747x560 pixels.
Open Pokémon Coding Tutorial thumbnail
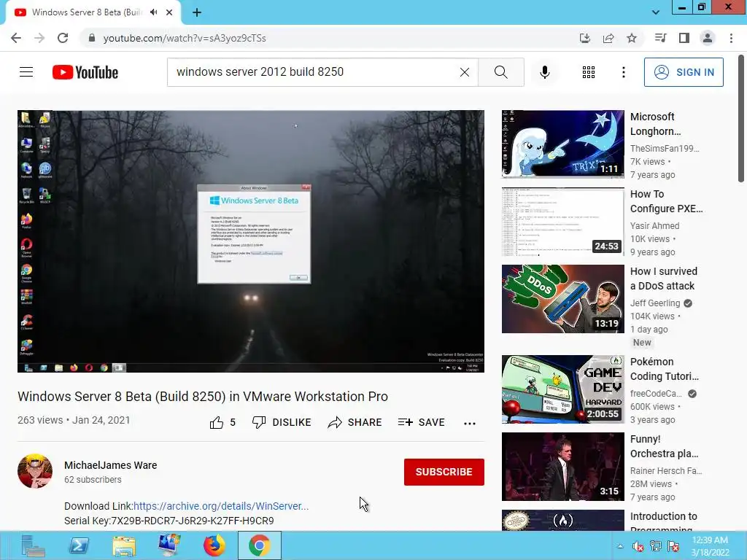pyautogui.click(x=562, y=389)
